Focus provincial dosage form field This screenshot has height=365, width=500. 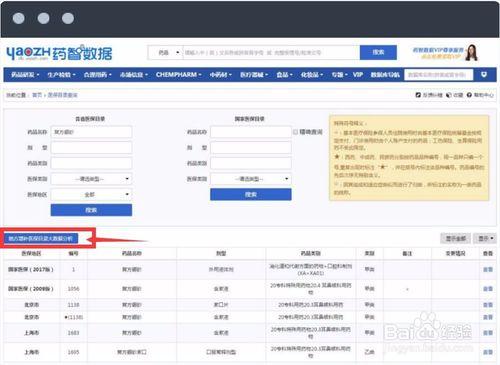coord(91,148)
